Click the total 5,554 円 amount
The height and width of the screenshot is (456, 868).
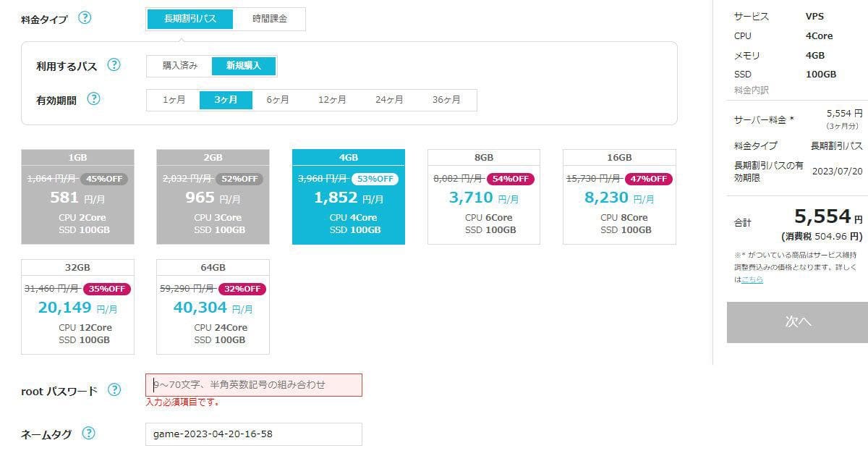tap(828, 216)
